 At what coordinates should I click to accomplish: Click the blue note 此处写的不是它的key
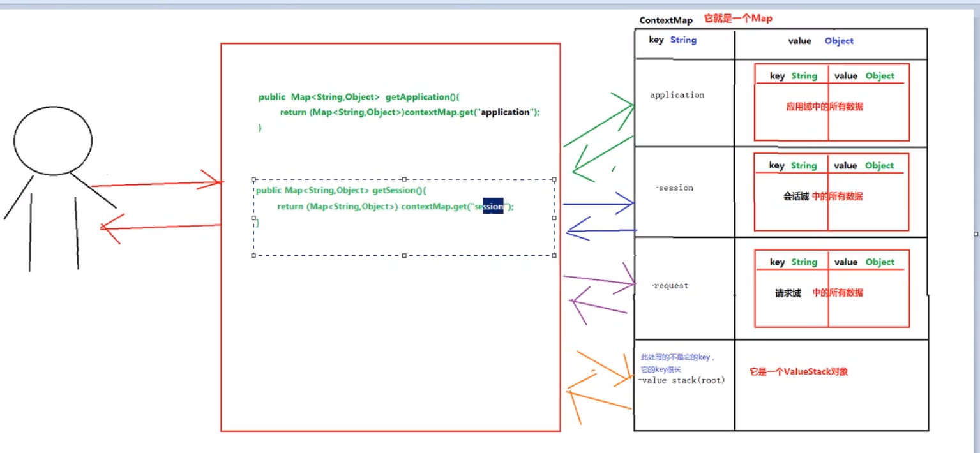(678, 358)
